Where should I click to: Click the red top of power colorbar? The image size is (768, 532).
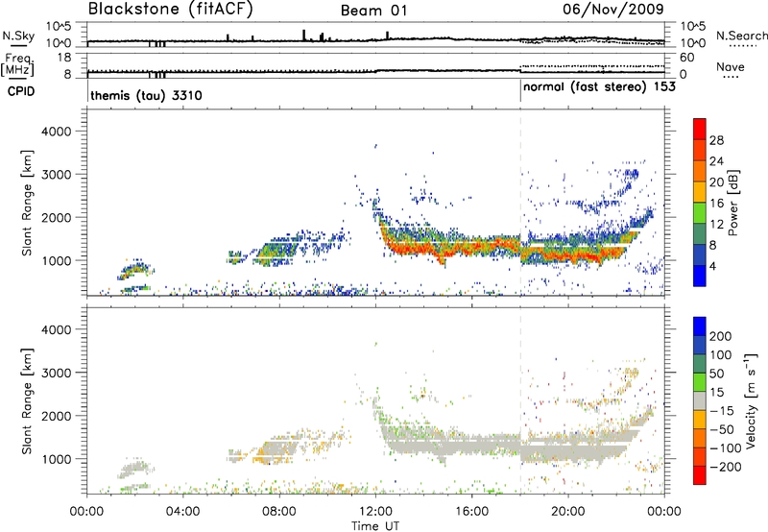700,128
